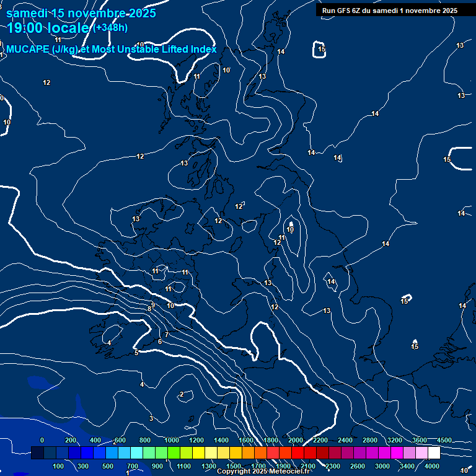
Task: Click the '1000' label above the scale
Action: (x=172, y=440)
